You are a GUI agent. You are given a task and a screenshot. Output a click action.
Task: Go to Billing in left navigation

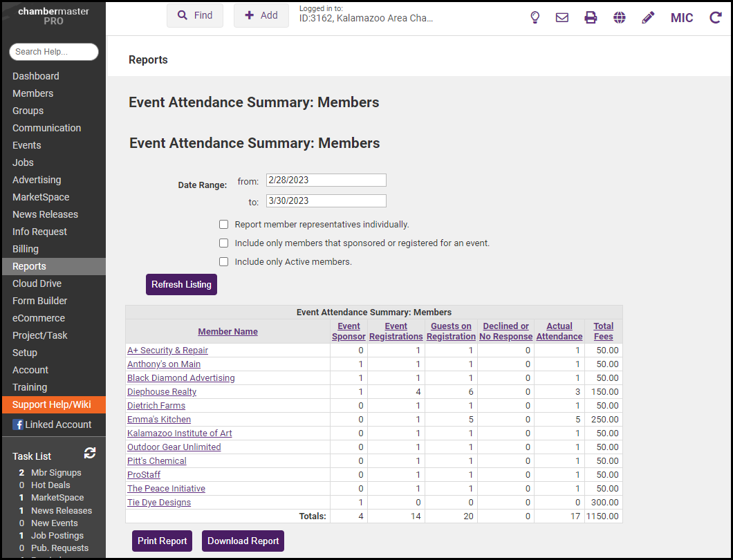(x=26, y=249)
